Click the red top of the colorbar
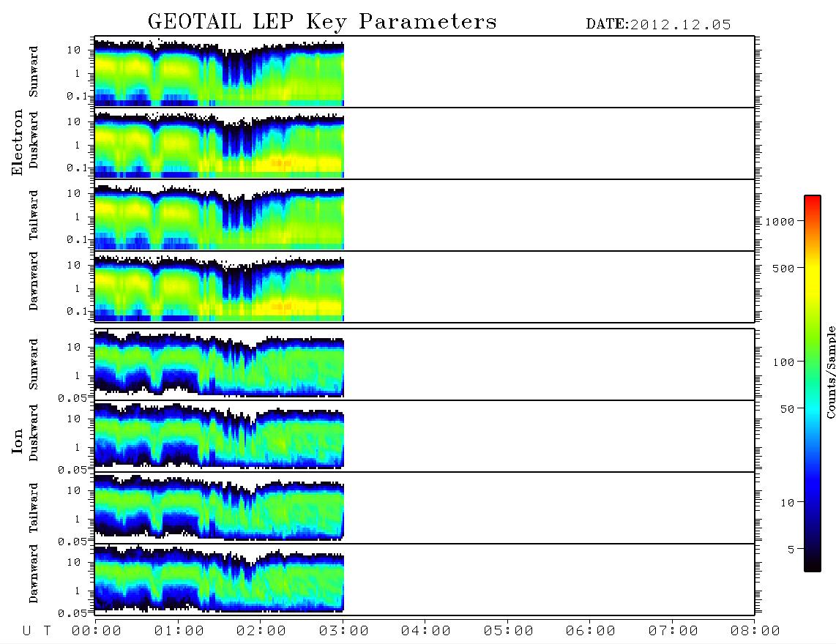836x644 pixels. click(813, 201)
